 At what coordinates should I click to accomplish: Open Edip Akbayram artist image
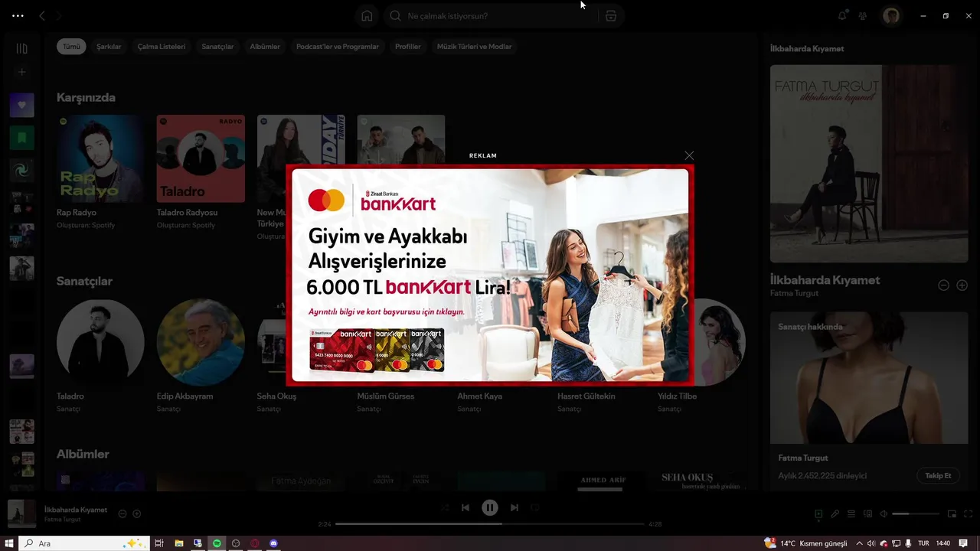click(x=201, y=342)
